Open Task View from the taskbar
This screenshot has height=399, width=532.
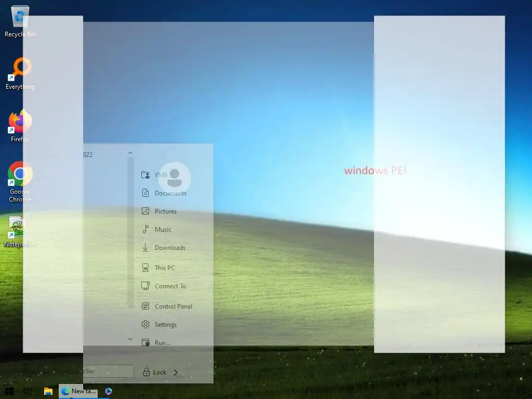[28, 391]
